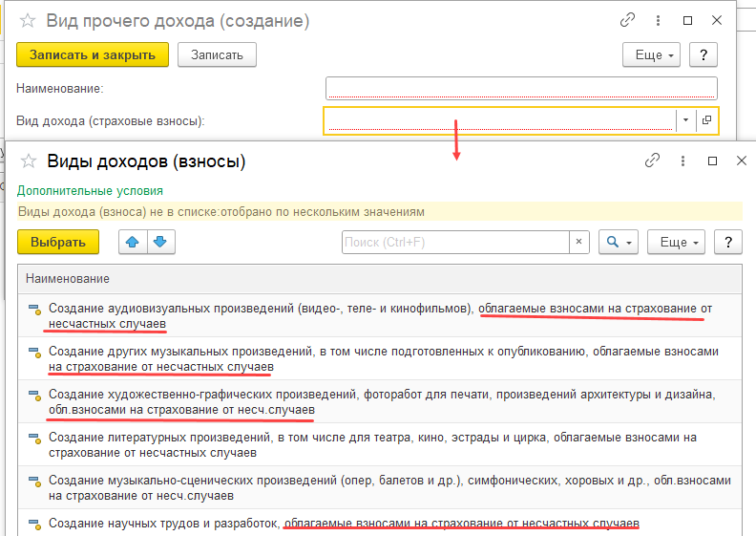The image size is (756, 536).
Task: Close the 'Вид прочего дохода' window
Action: (x=717, y=20)
